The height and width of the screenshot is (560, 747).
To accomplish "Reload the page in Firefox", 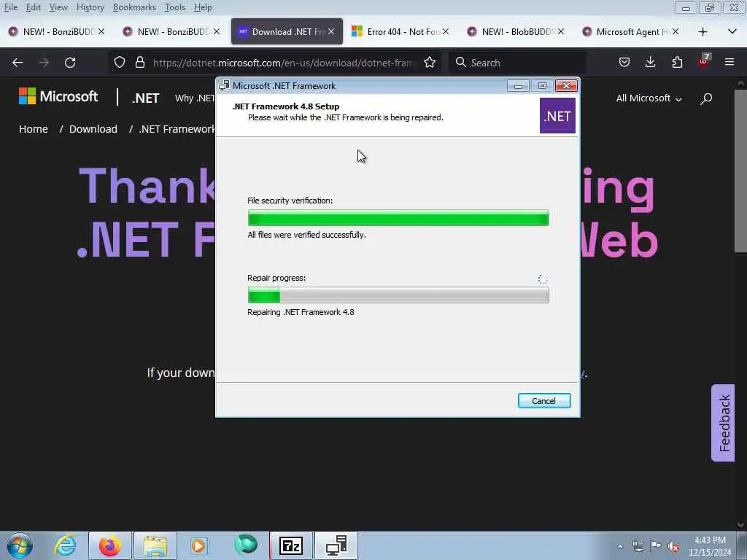I will click(x=70, y=63).
